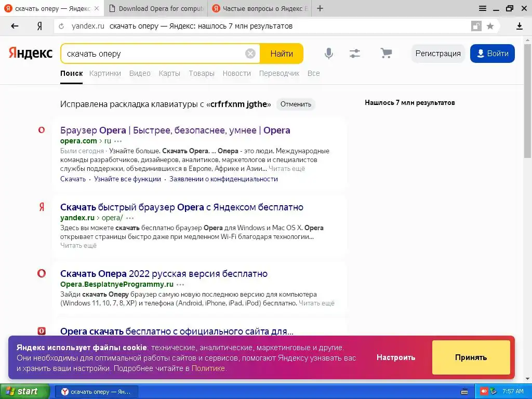Open the browser hamburger menu
The width and height of the screenshot is (532, 399).
pyautogui.click(x=483, y=8)
